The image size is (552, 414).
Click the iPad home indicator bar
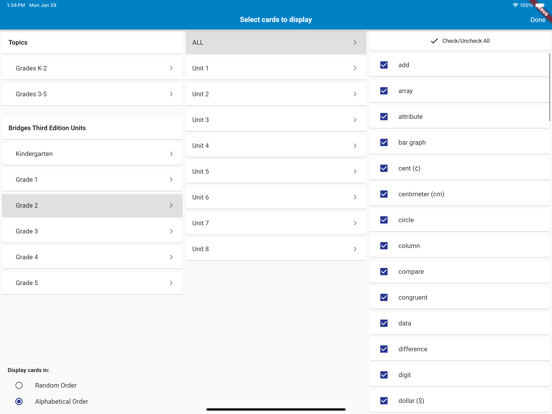click(276, 409)
